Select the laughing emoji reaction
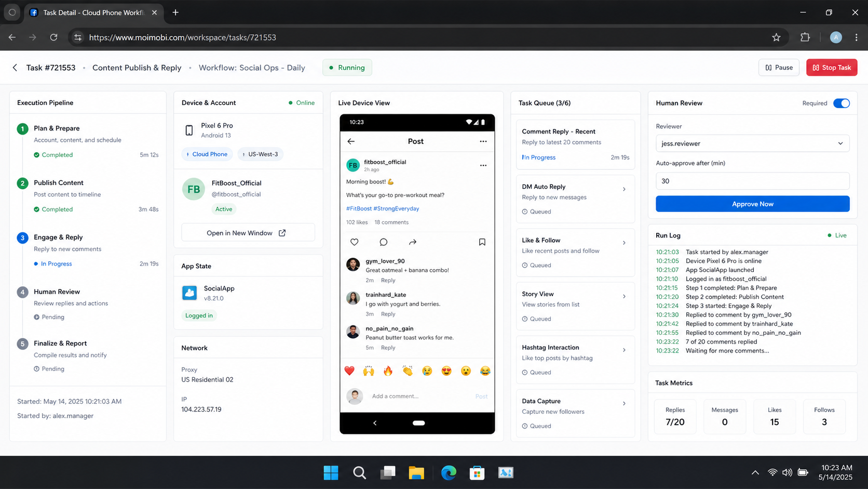 485,371
